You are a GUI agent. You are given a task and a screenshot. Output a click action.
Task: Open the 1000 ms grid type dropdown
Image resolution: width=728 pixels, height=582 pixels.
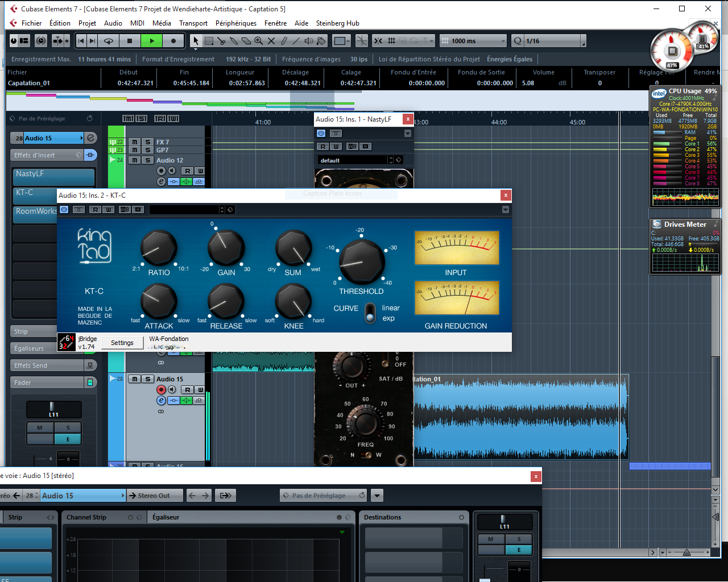(x=503, y=41)
